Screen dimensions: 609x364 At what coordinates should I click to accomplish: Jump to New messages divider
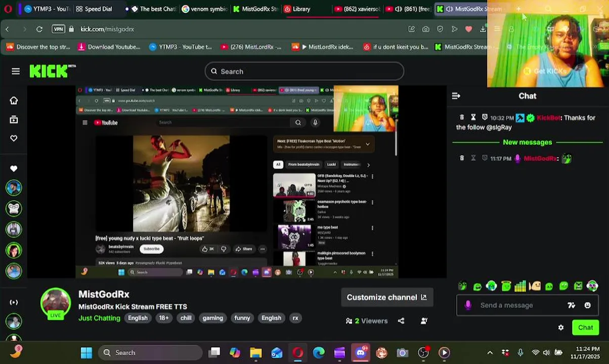point(528,142)
